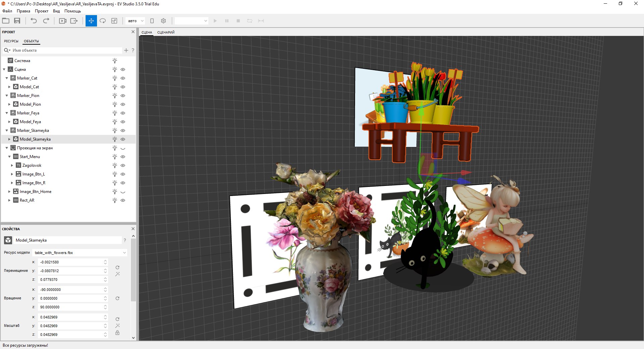The width and height of the screenshot is (644, 349).
Task: Click the object name search field
Action: tap(65, 50)
